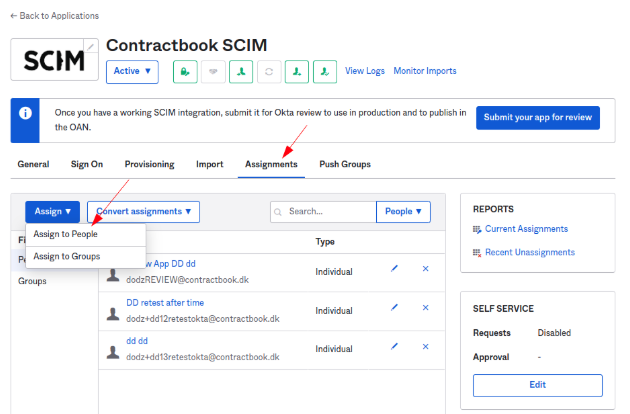
Task: Open the View Logs link
Action: pos(365,71)
